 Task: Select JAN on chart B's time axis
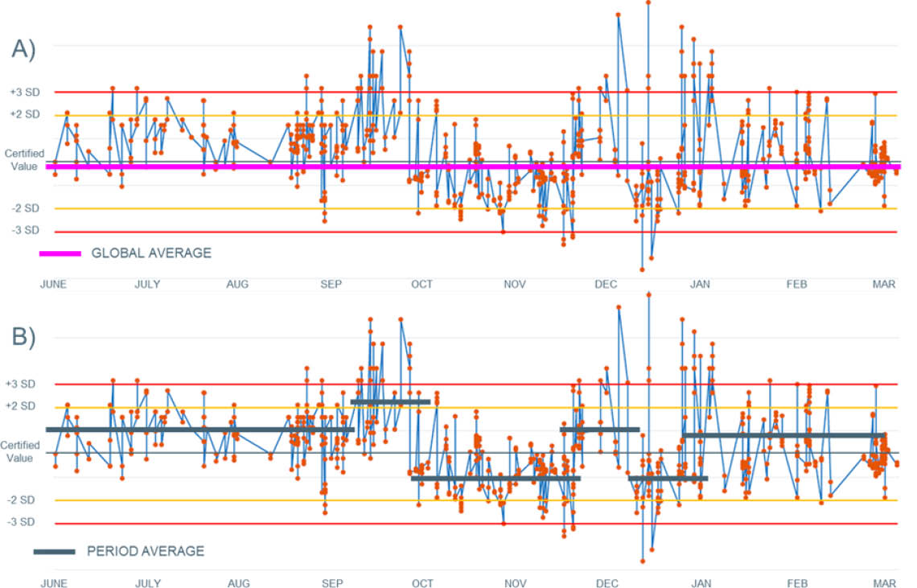click(x=701, y=582)
